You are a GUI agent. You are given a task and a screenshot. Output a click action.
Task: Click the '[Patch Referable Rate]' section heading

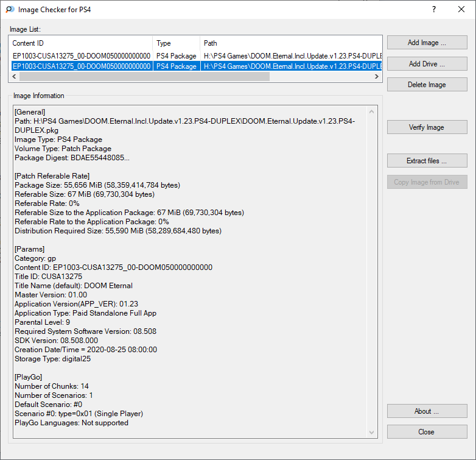[x=52, y=176]
